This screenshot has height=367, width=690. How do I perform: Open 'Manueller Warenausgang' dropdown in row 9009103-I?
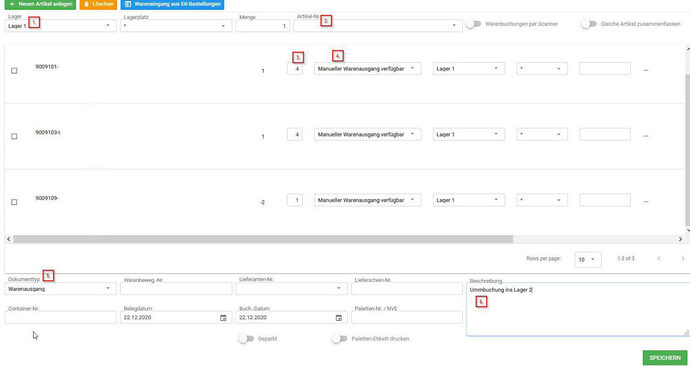367,134
